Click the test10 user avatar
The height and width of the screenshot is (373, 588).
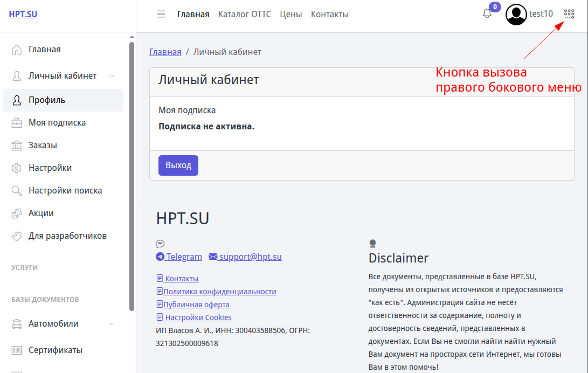(x=516, y=15)
